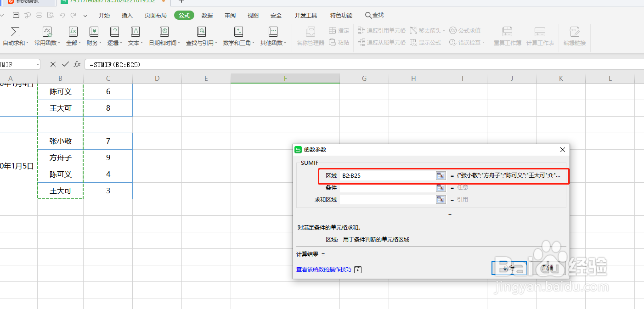Open the 开发工具 ribbon tab
Screen dimensions: 644x309
pos(305,15)
